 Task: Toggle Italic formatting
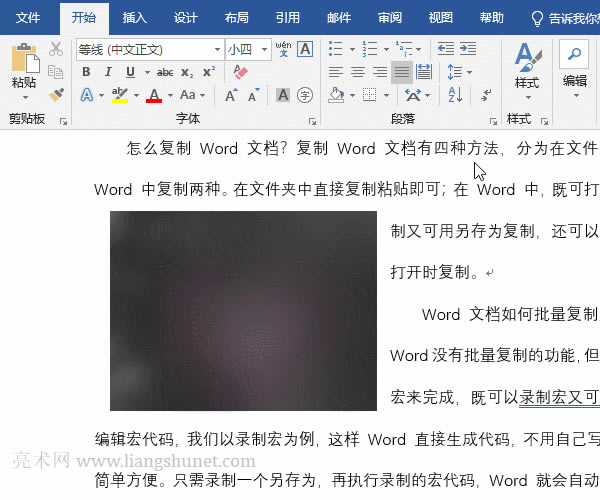(x=108, y=72)
